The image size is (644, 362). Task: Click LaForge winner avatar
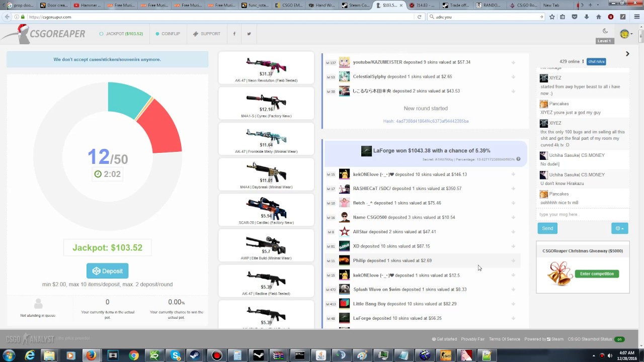tap(366, 151)
